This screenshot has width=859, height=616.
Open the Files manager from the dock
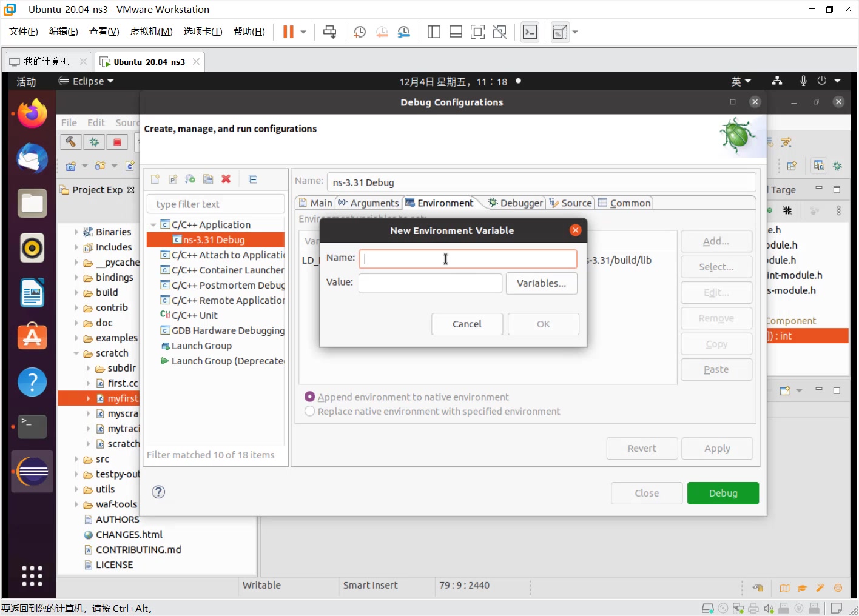(x=32, y=203)
